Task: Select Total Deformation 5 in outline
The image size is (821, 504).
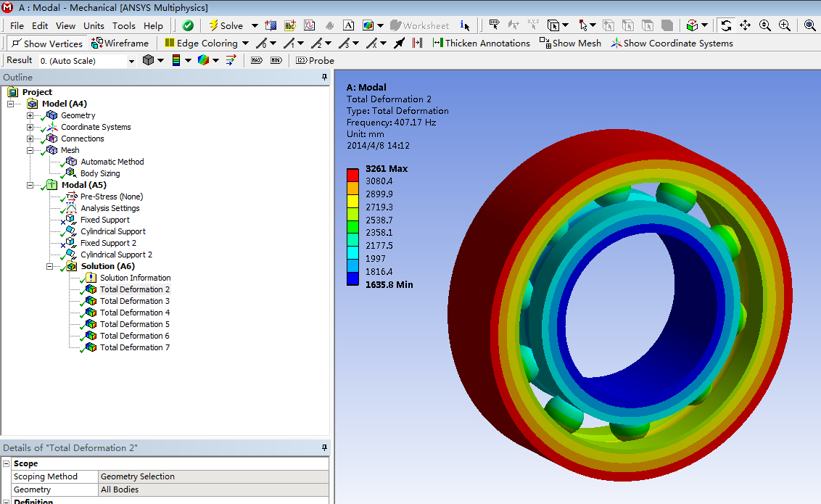Action: pyautogui.click(x=134, y=324)
